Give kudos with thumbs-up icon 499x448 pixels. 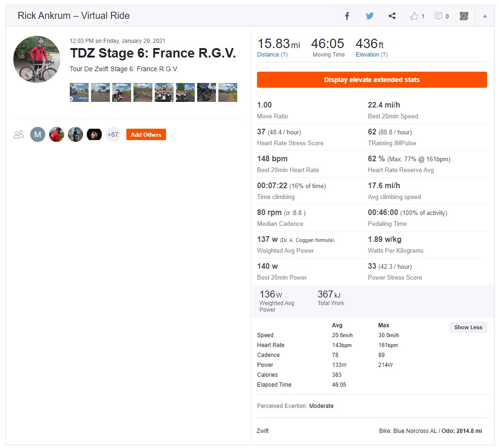coord(414,16)
